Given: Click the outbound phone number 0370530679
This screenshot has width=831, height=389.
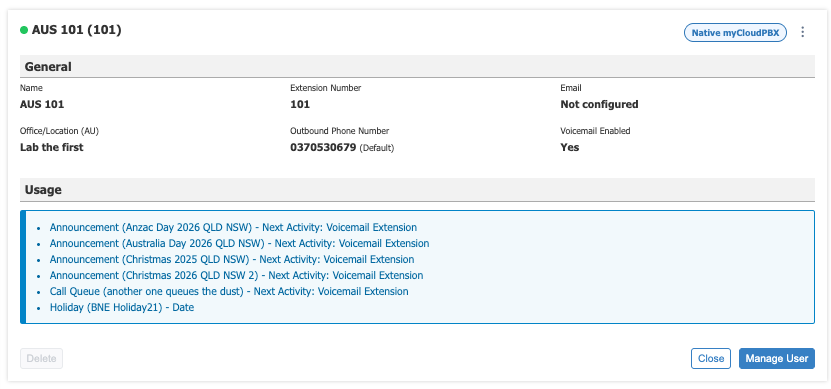Looking at the screenshot, I should click(323, 147).
